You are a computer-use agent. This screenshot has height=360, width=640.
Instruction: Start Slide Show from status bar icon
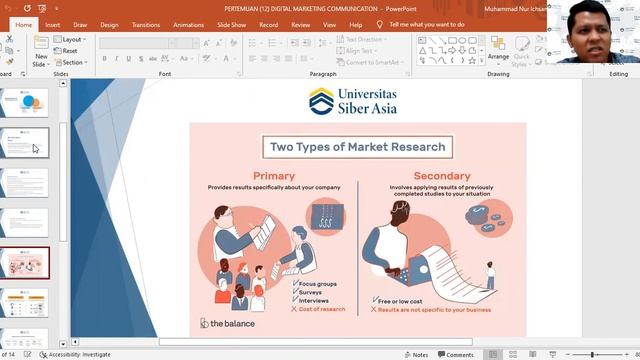(x=553, y=354)
